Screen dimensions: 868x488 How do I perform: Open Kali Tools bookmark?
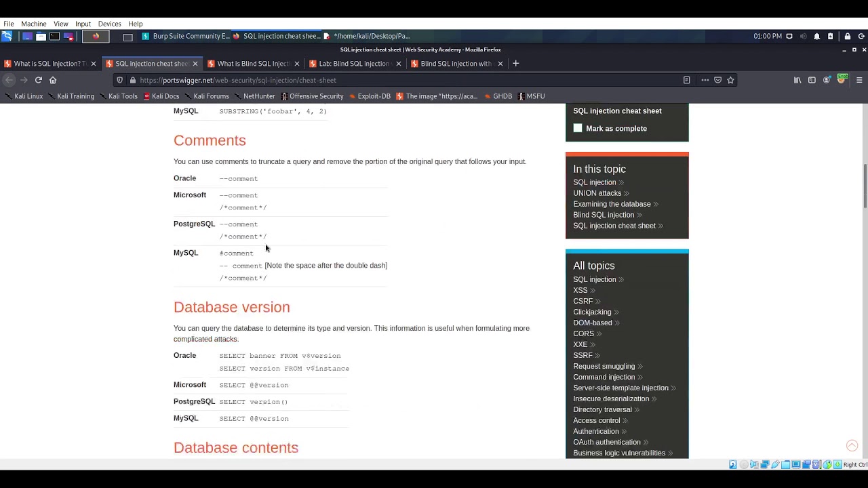pos(118,96)
